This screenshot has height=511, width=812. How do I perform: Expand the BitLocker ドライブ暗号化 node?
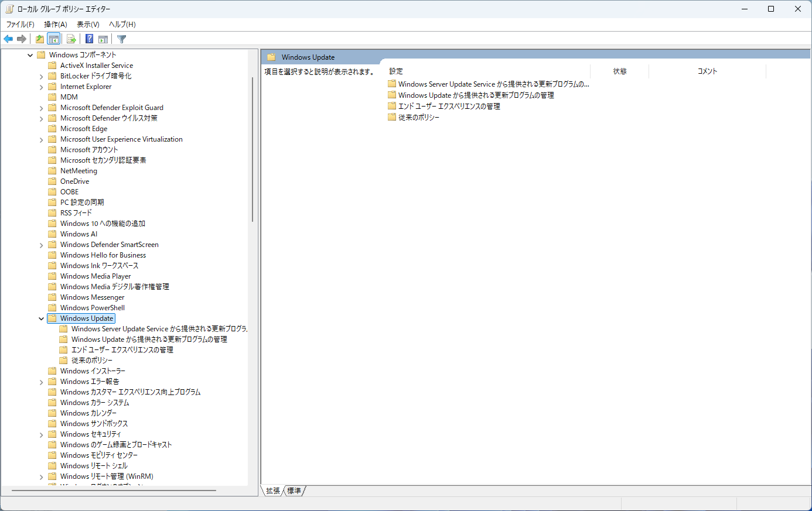42,77
